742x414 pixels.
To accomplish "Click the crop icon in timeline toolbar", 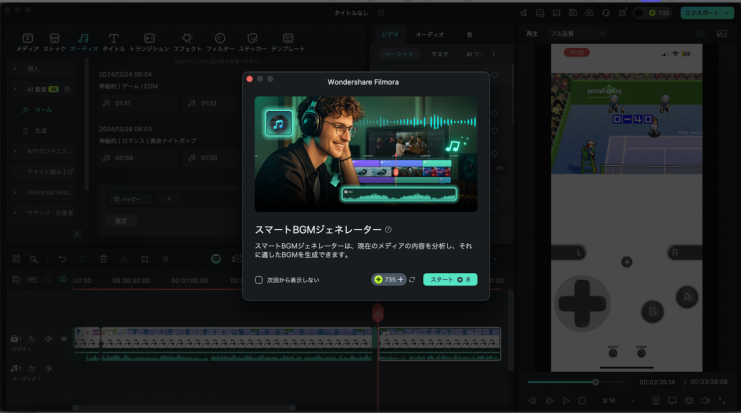I will [145, 259].
